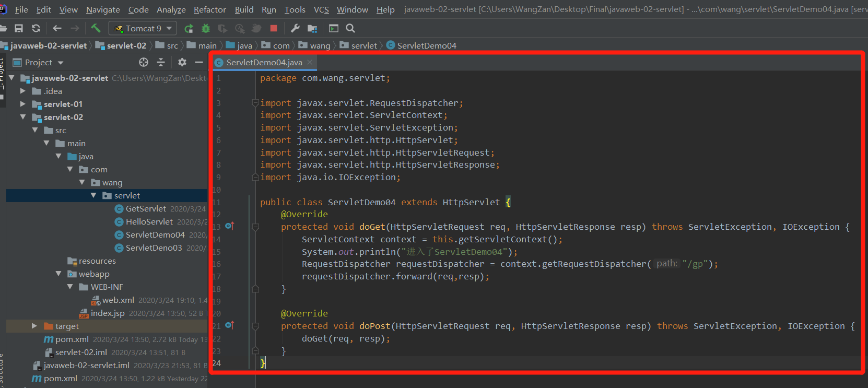Click the Run Anything toolbar icon
868x388 pixels.
tap(334, 28)
